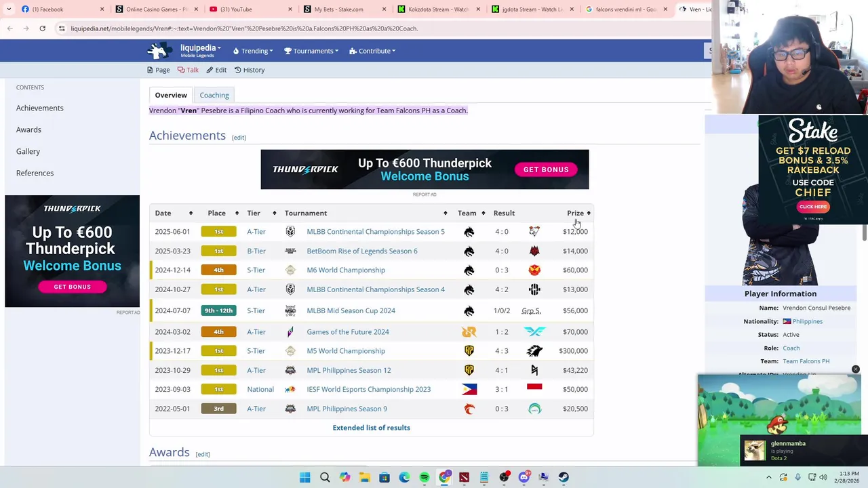868x488 pixels.
Task: Open the Trending dropdown menu
Action: click(253, 51)
